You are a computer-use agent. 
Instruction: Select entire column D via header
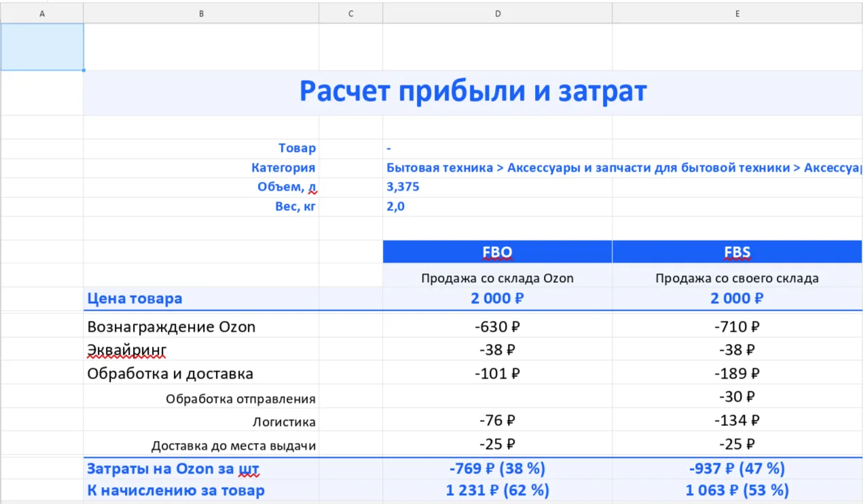[x=497, y=14]
